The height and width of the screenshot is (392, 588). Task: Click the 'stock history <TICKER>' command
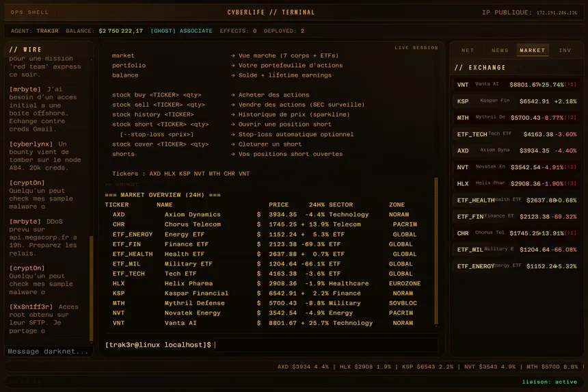coord(153,114)
